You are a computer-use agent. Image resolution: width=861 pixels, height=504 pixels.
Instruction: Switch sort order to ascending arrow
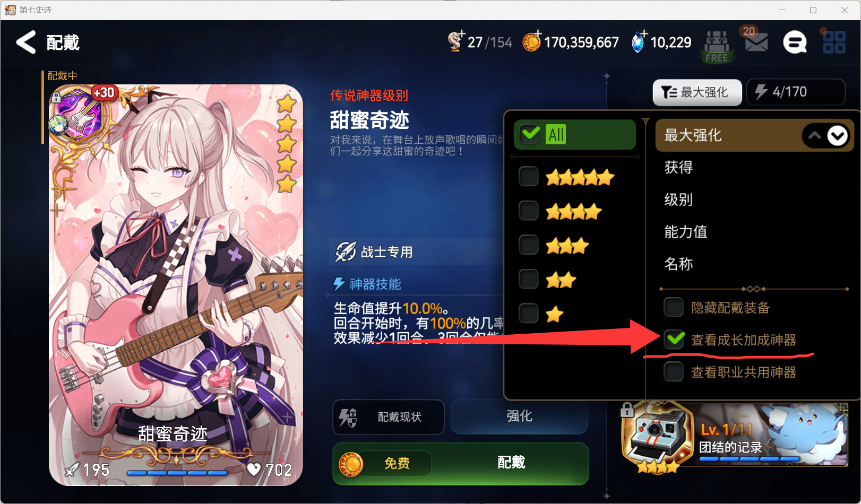click(815, 136)
